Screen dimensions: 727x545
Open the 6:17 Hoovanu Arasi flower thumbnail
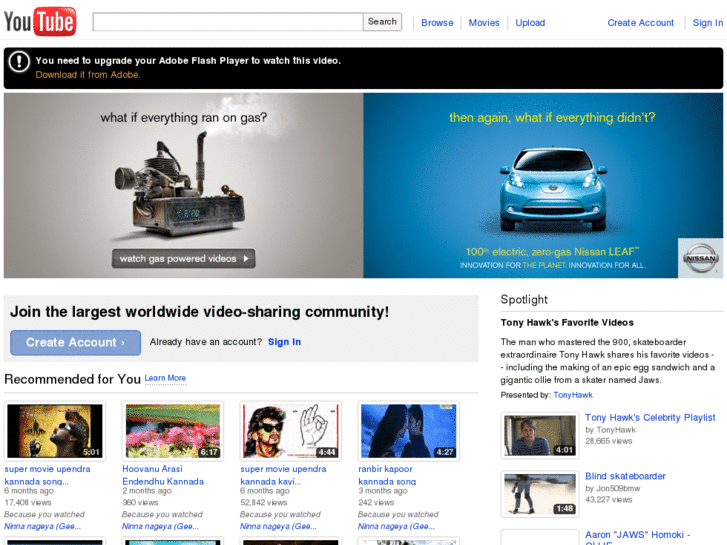tap(172, 431)
